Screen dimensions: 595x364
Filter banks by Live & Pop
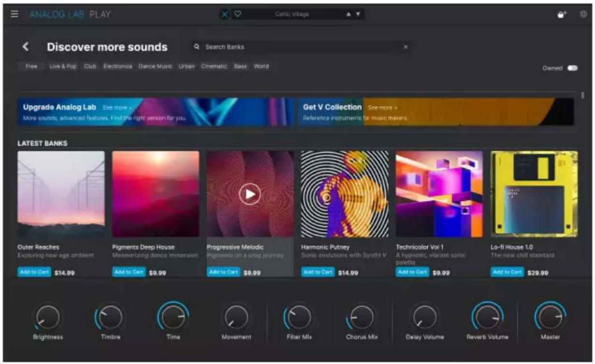[x=63, y=67]
